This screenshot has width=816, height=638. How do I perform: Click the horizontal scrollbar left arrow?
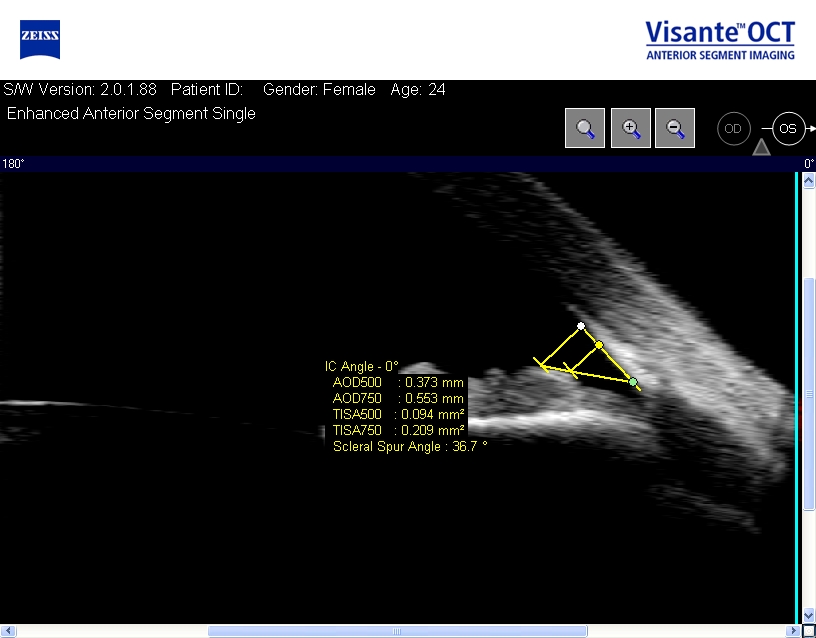click(7, 631)
